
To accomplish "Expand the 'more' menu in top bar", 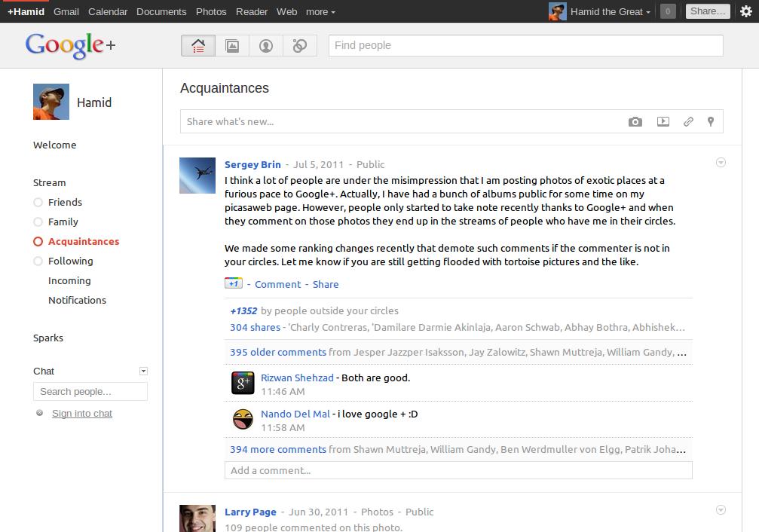I will [320, 11].
